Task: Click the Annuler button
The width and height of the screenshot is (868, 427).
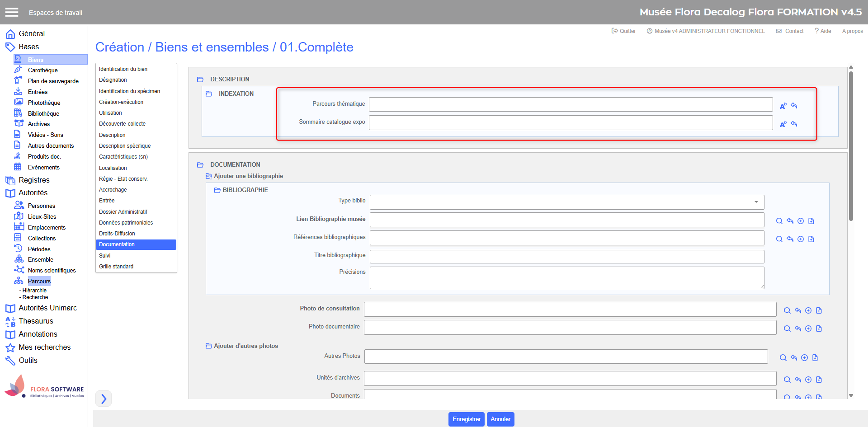Action: [500, 419]
